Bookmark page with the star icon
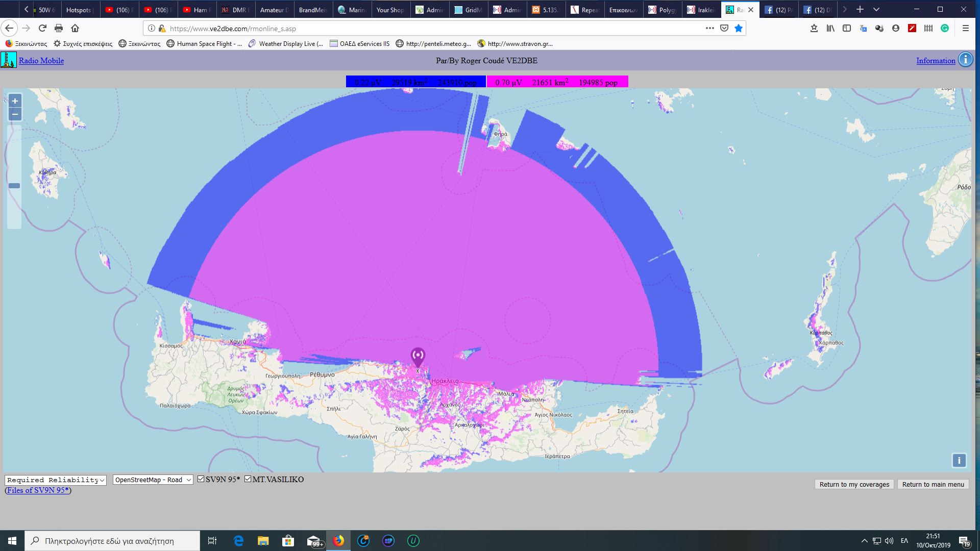Viewport: 980px width, 551px height. tap(738, 29)
